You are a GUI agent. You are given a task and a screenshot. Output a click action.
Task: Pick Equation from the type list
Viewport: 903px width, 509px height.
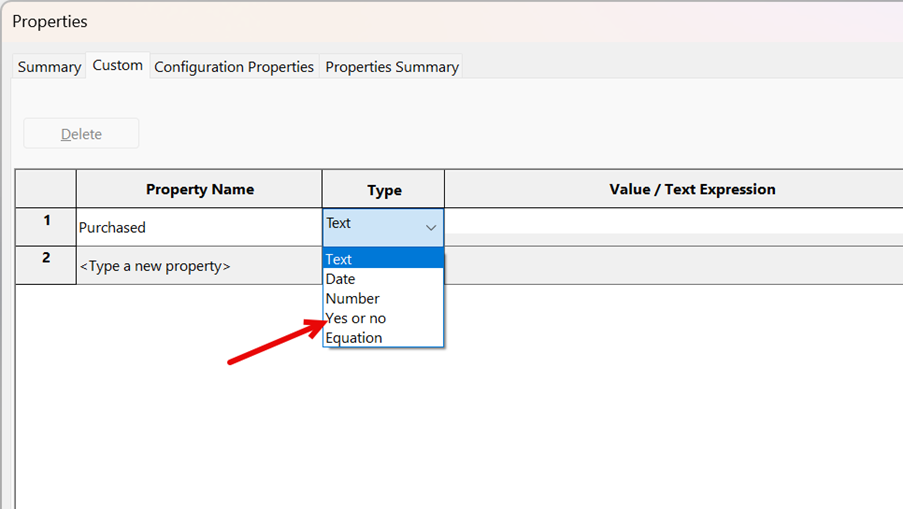pos(383,337)
